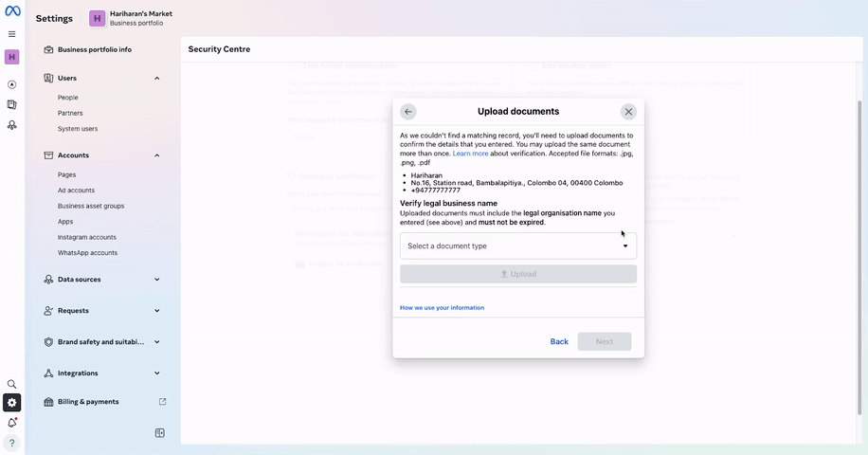The height and width of the screenshot is (455, 868).
Task: Expand the Requests chevron
Action: 157,311
